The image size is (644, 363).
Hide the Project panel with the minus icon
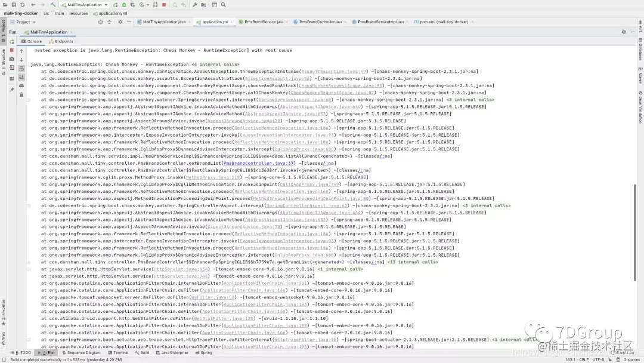tap(129, 21)
